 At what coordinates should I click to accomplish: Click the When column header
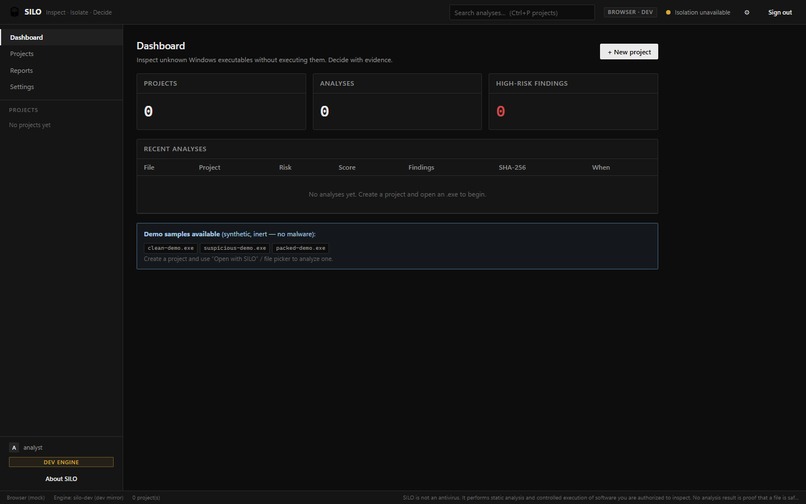pyautogui.click(x=601, y=167)
